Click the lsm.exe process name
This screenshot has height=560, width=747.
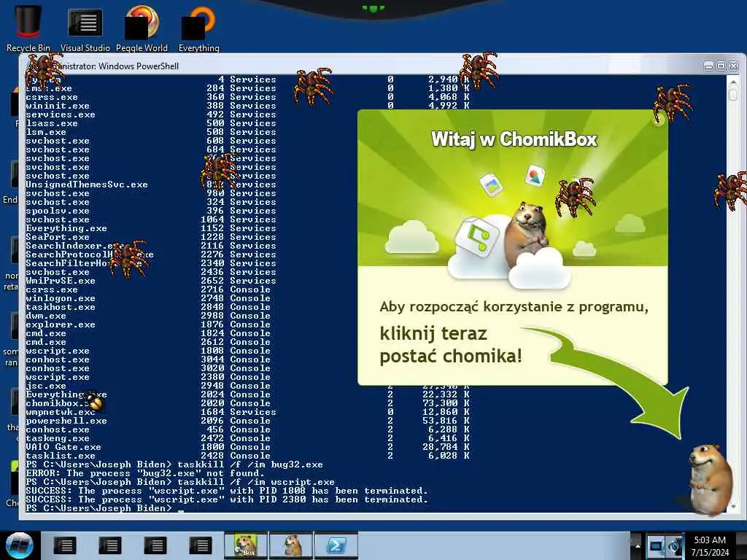[x=46, y=132]
